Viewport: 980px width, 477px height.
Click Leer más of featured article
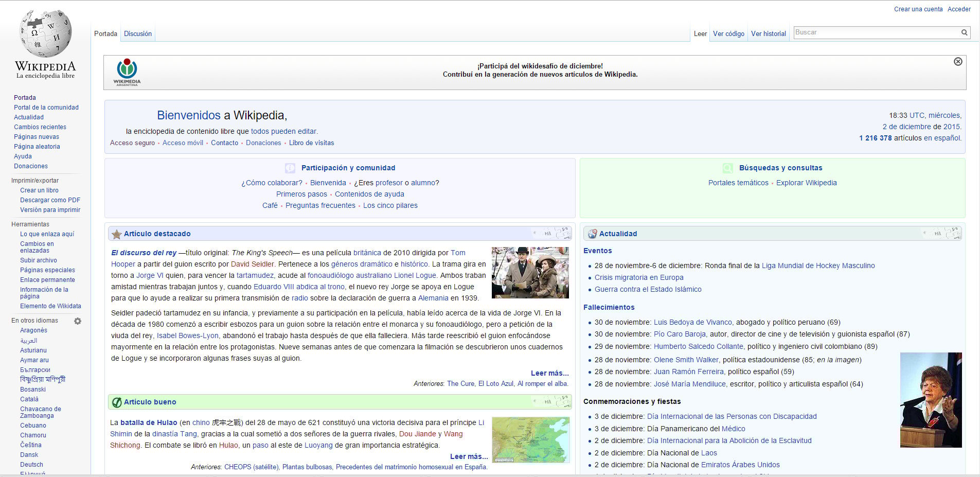pyautogui.click(x=549, y=373)
